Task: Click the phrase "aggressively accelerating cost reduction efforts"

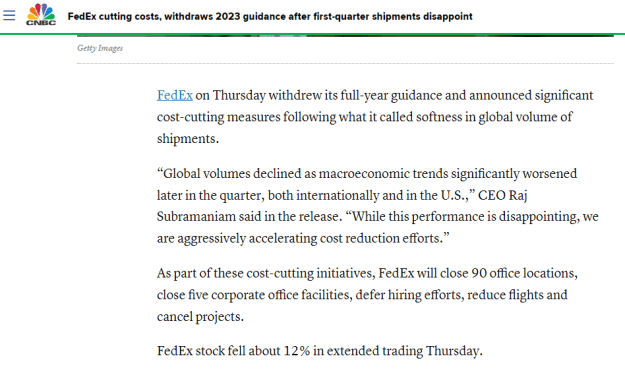Action: coord(310,238)
